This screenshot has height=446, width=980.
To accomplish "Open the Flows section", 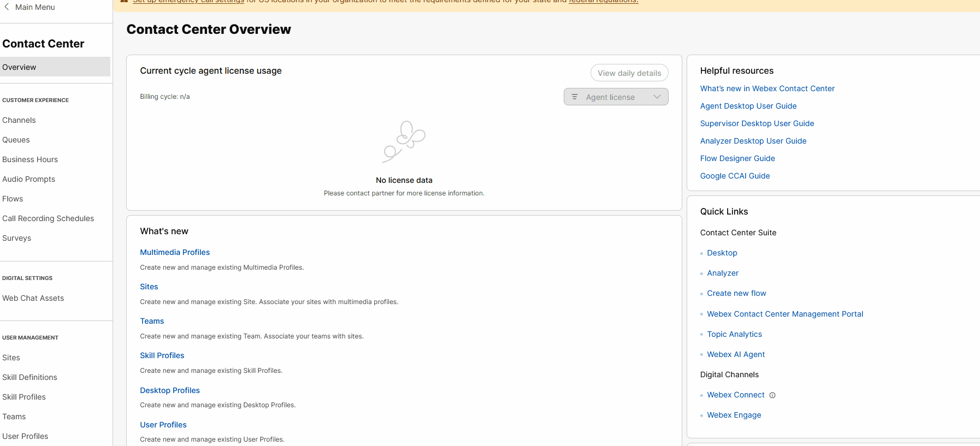I will [13, 199].
